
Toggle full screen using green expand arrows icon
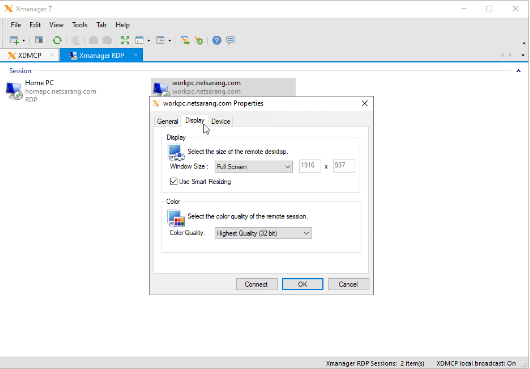click(125, 40)
